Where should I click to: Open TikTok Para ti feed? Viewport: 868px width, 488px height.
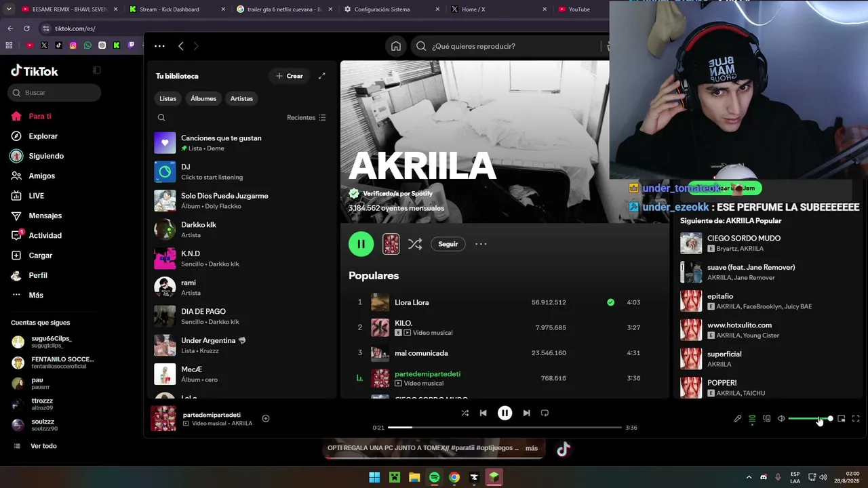31,117
